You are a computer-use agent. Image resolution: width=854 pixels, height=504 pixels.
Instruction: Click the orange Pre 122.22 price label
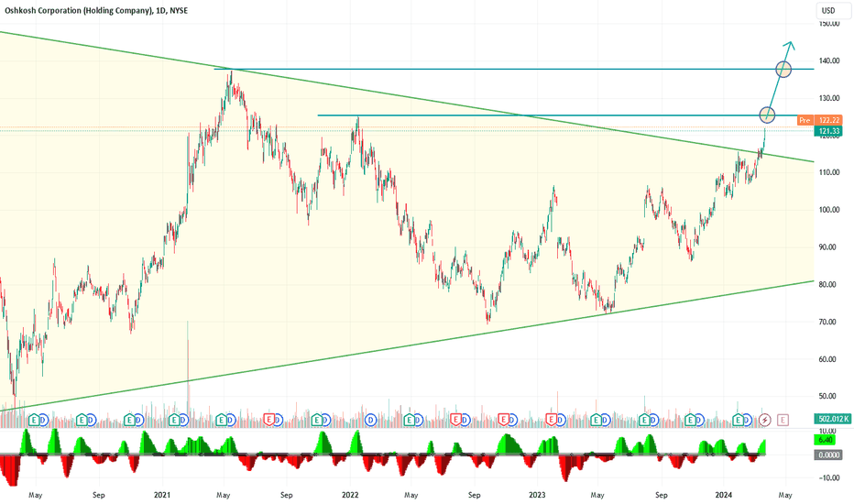820,120
